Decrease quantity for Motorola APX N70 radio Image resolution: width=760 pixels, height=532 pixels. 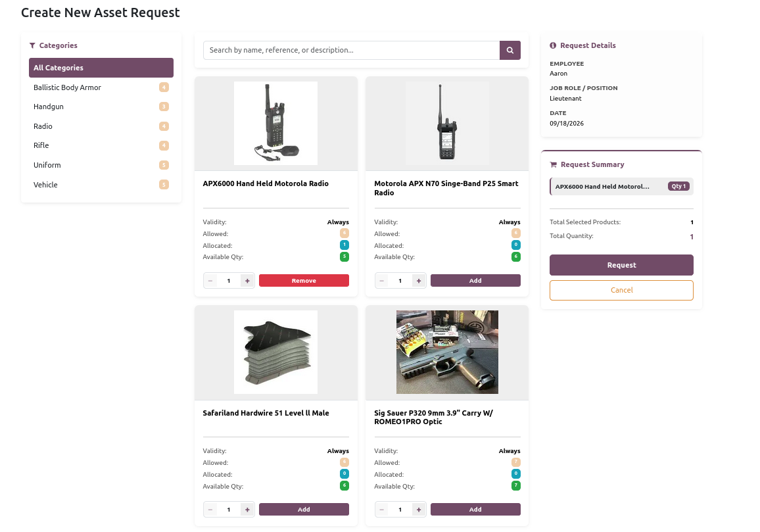pos(382,281)
